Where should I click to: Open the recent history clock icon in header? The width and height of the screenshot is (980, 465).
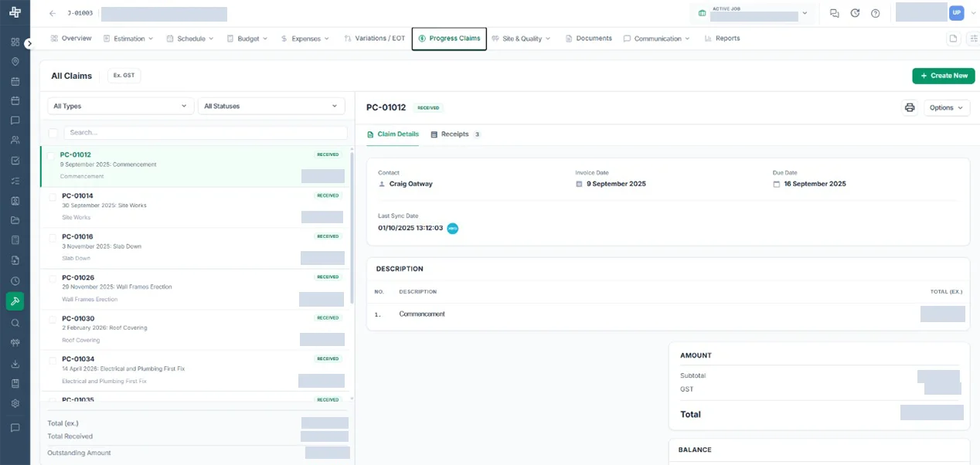pyautogui.click(x=855, y=13)
